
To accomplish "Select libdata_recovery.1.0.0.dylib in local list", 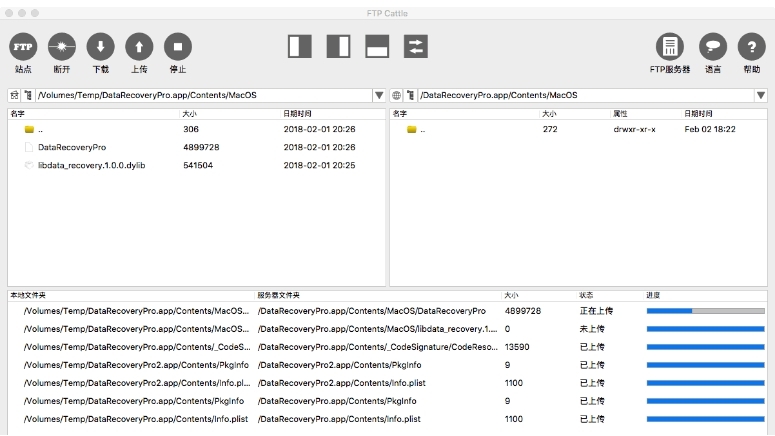I will [x=85, y=165].
